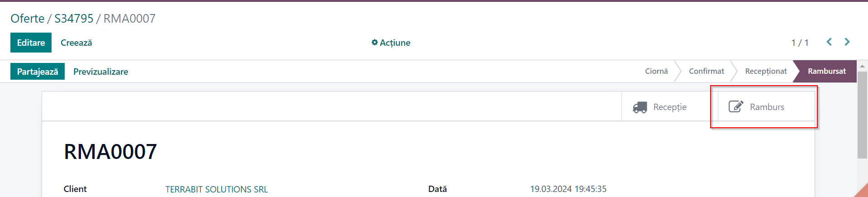The height and width of the screenshot is (197, 868).
Task: Open Previzualizare
Action: (101, 72)
